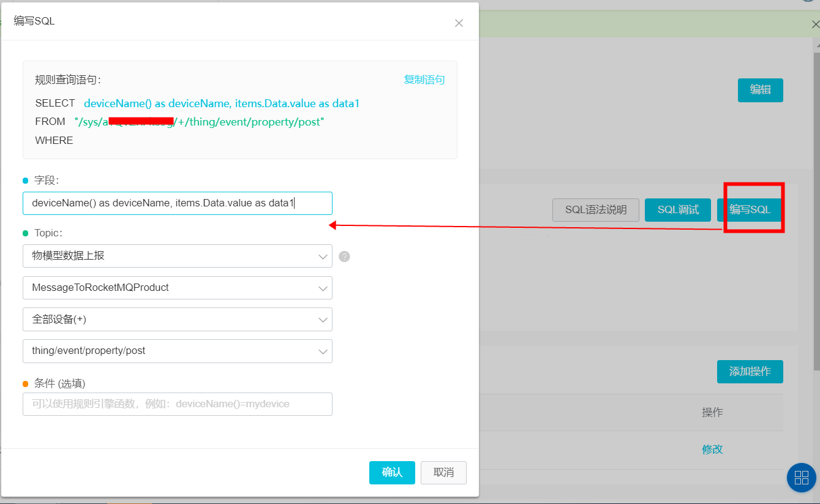Image resolution: width=820 pixels, height=504 pixels.
Task: Open the grid shortcut icon at bottom right
Action: 802,478
